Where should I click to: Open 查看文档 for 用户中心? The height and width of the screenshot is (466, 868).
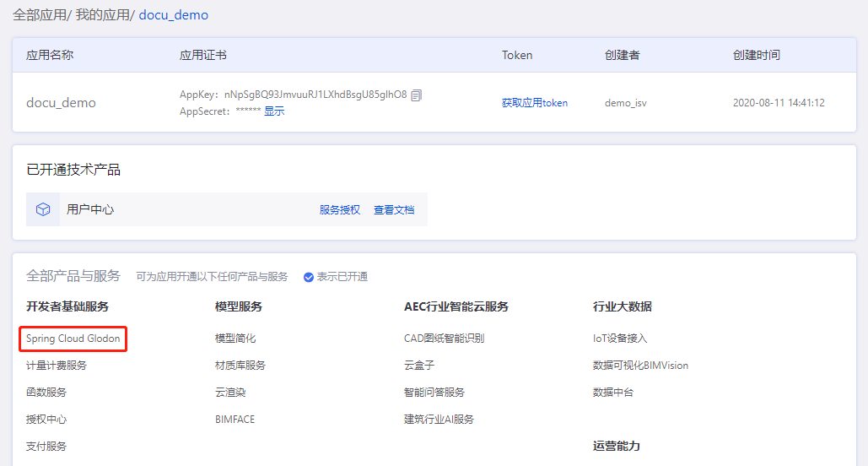394,210
